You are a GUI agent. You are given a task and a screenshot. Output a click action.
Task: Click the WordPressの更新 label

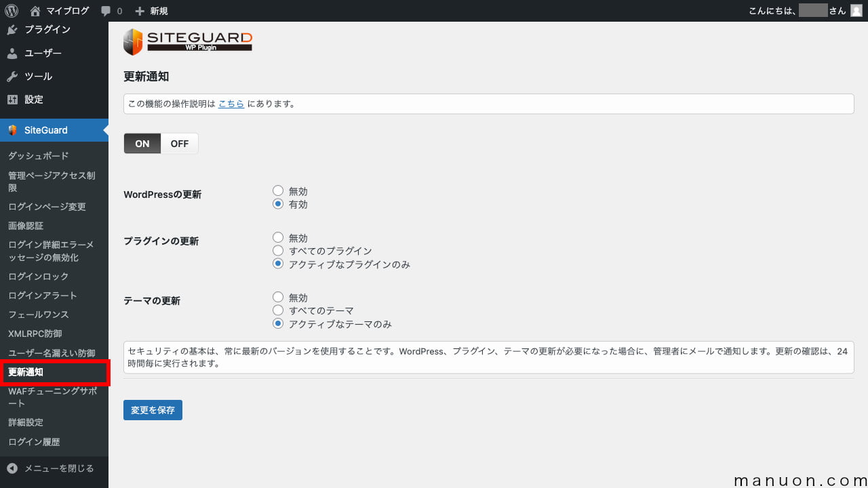pos(162,195)
